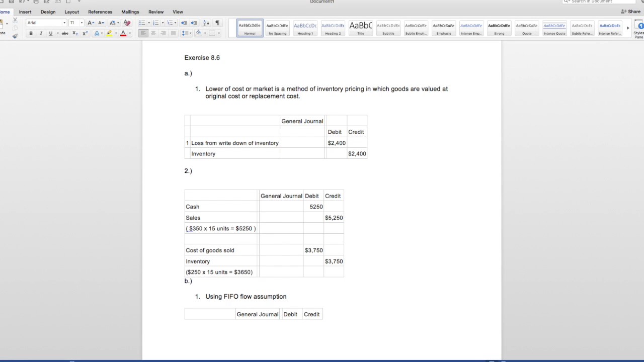Toggle show paragraph marks
Viewport: 644px width, 362px height.
tap(217, 23)
